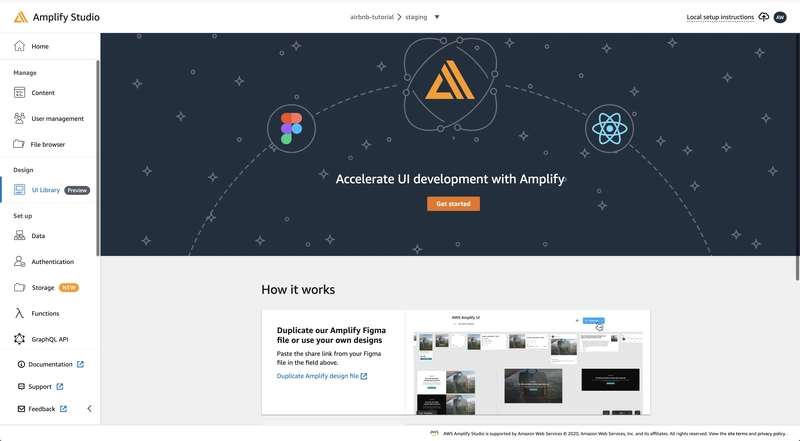
Task: Click the File browser folder icon
Action: (19, 144)
